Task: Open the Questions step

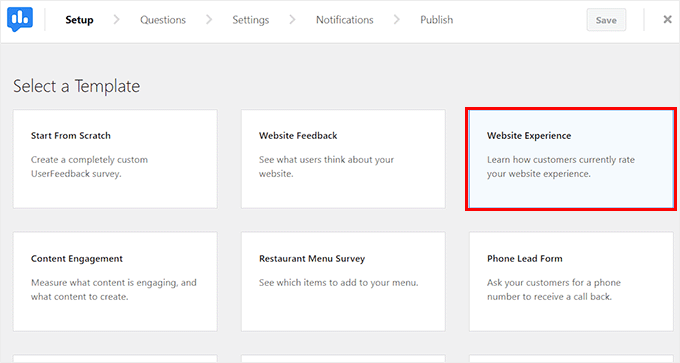Action: coord(163,20)
